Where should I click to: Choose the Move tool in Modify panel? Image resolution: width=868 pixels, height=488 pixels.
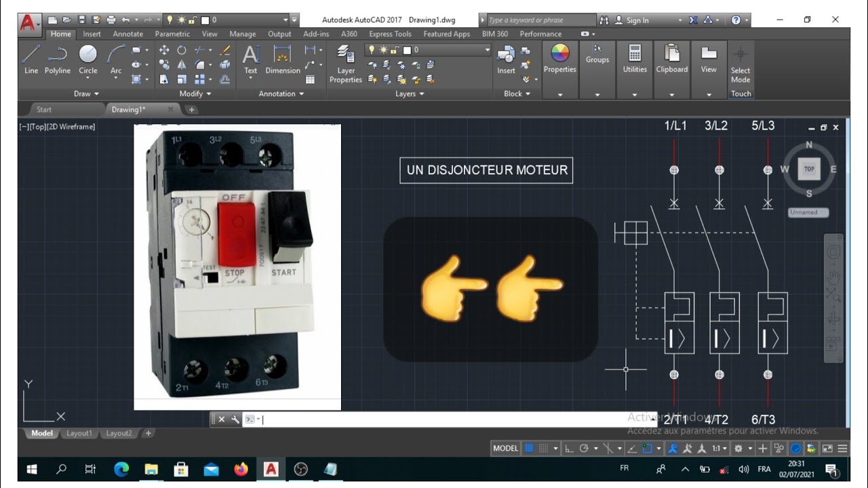tap(164, 50)
